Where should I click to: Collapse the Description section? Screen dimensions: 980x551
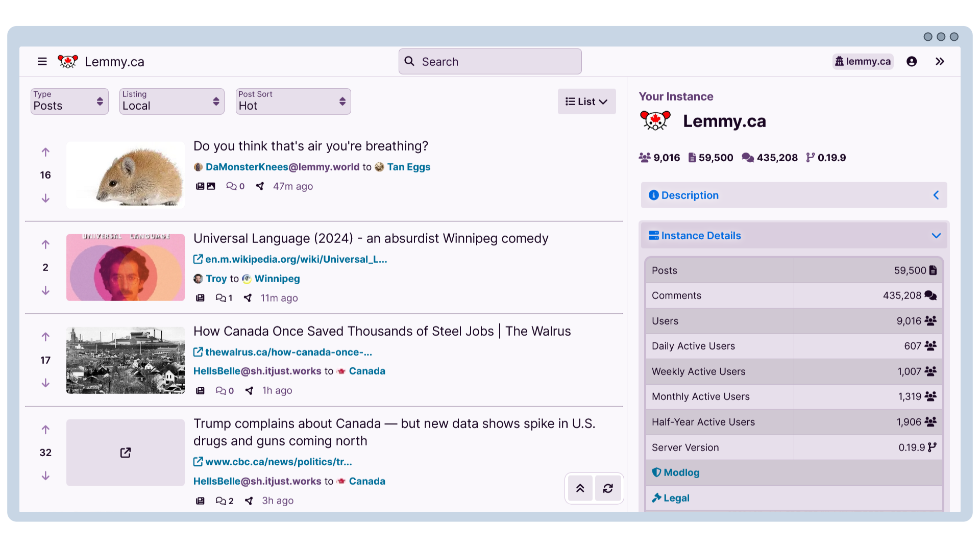click(936, 195)
